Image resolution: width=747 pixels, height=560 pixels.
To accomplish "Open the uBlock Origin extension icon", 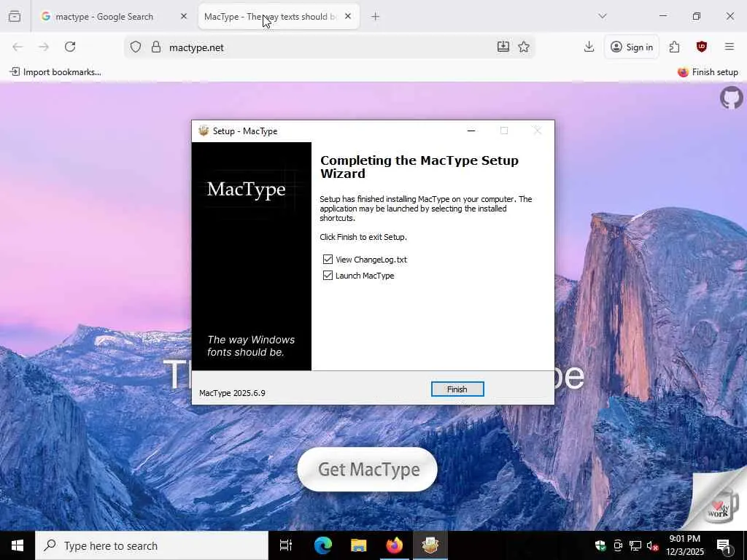I will click(x=701, y=47).
